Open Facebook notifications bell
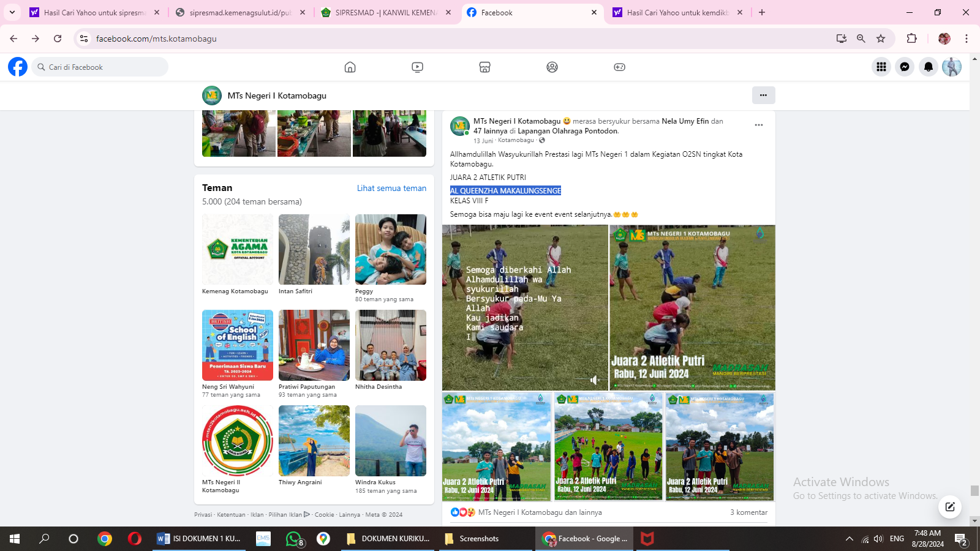The width and height of the screenshot is (980, 551). (929, 67)
